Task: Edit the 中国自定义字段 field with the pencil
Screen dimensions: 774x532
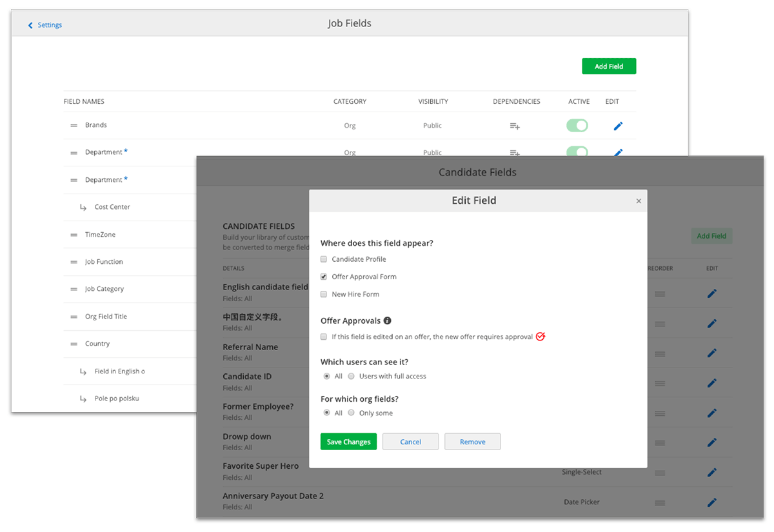Action: (x=711, y=323)
